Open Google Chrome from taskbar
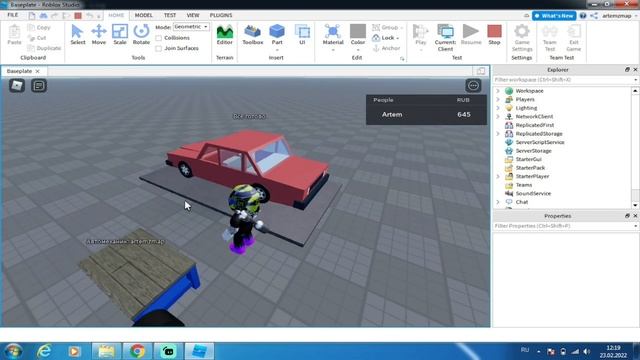 coord(137,351)
